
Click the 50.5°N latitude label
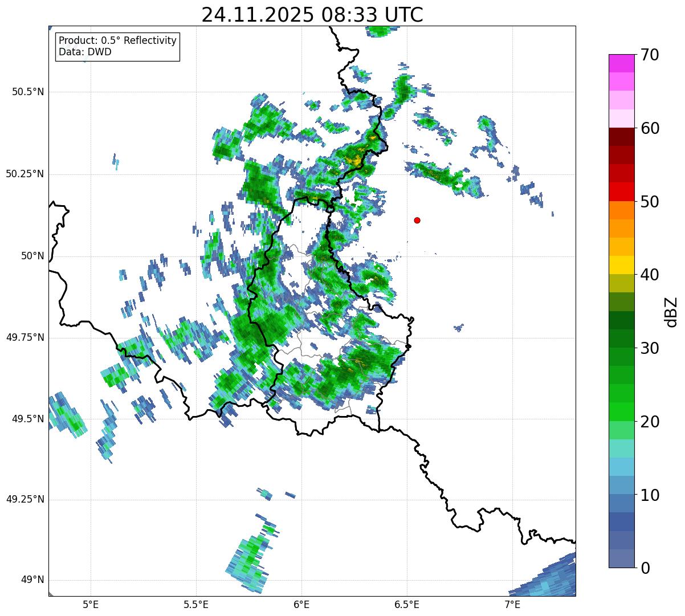click(x=28, y=92)
